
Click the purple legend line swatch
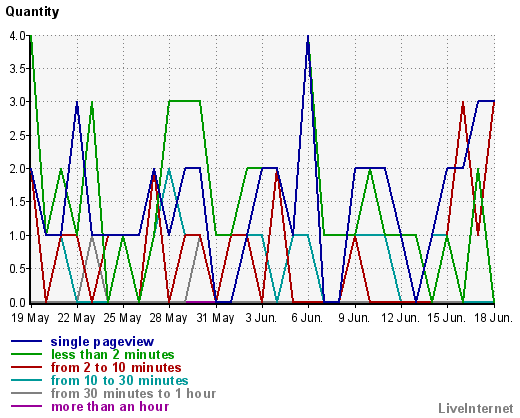click(26, 406)
